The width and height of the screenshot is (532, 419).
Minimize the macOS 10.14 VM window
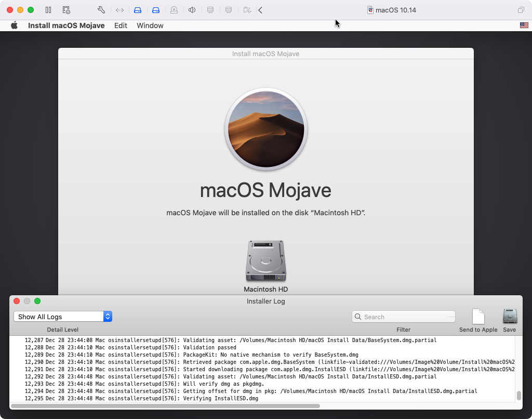click(20, 10)
